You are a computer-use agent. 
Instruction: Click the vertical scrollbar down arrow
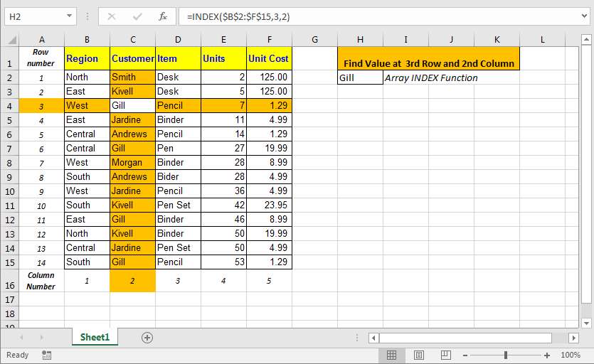tap(586, 323)
